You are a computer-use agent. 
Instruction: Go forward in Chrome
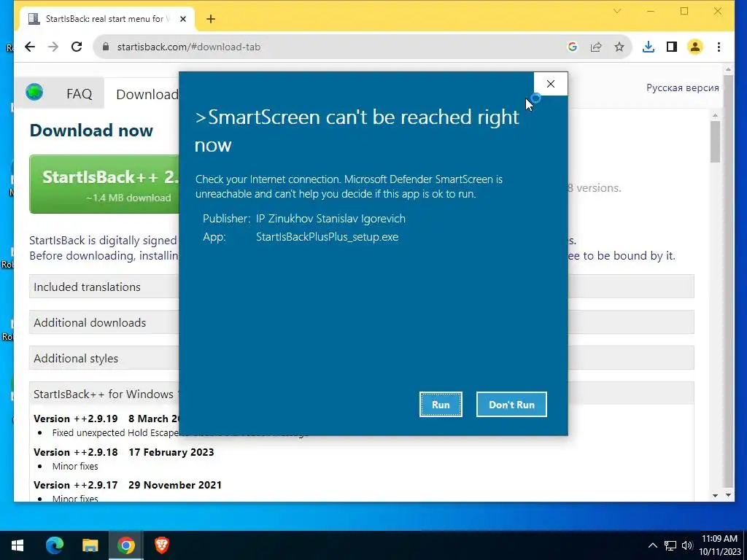[x=53, y=47]
